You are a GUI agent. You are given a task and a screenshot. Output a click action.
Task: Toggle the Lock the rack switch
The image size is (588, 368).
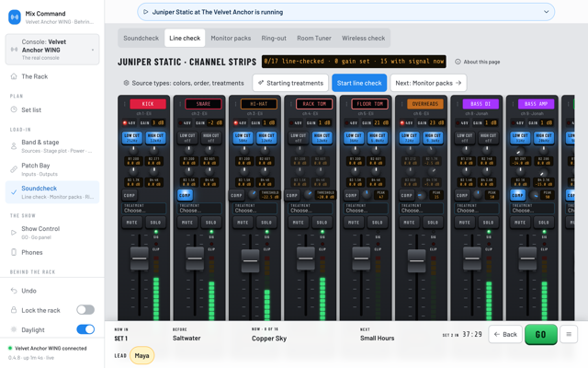(x=85, y=310)
